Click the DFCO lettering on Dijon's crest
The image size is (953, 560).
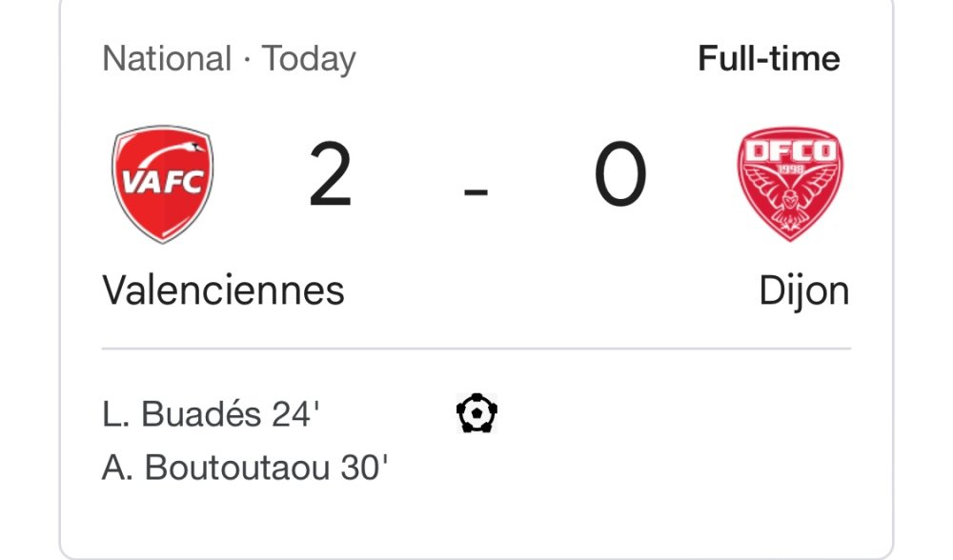(789, 151)
